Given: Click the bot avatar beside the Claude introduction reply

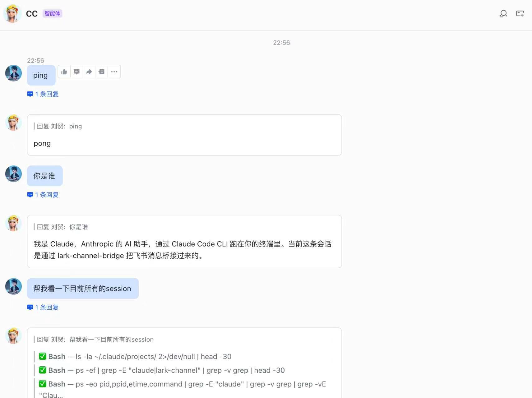Looking at the screenshot, I should 13,223.
